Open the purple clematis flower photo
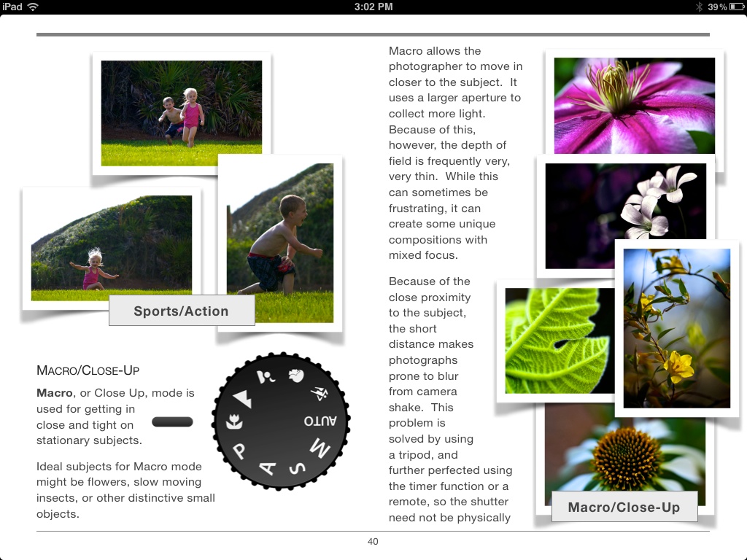Screen dimensions: 747x560 click(635, 106)
